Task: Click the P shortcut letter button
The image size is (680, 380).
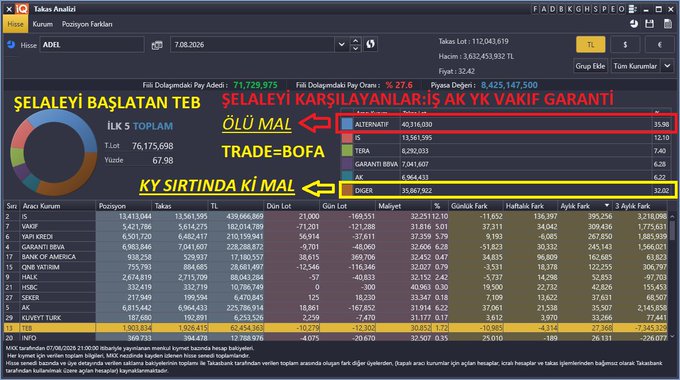Action: (x=605, y=9)
